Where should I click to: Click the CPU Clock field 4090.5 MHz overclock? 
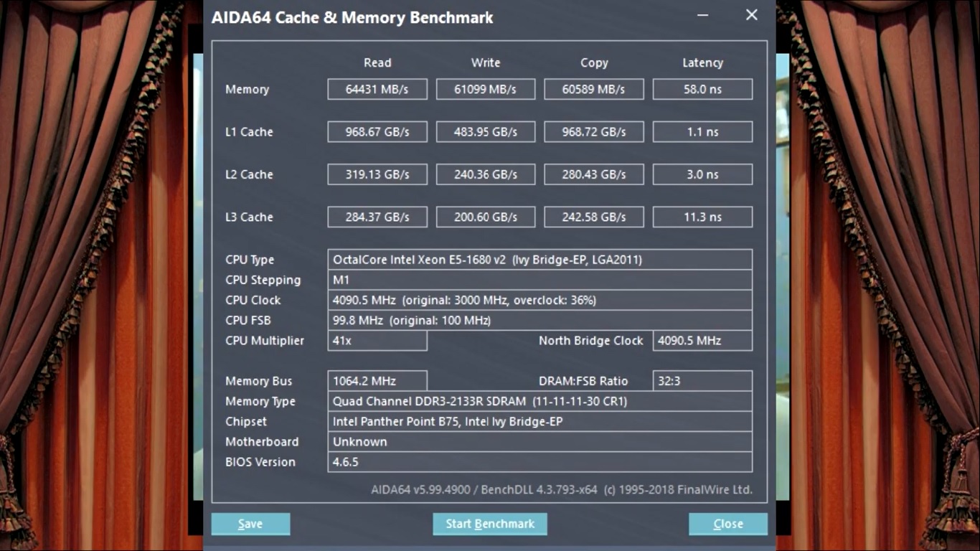click(540, 300)
